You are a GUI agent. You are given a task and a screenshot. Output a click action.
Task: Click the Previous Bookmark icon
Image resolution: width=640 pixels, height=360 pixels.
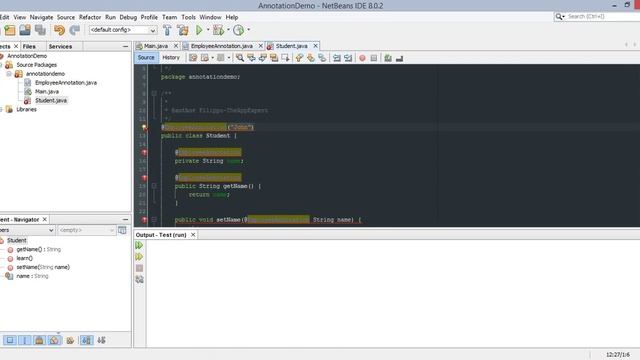click(300, 58)
